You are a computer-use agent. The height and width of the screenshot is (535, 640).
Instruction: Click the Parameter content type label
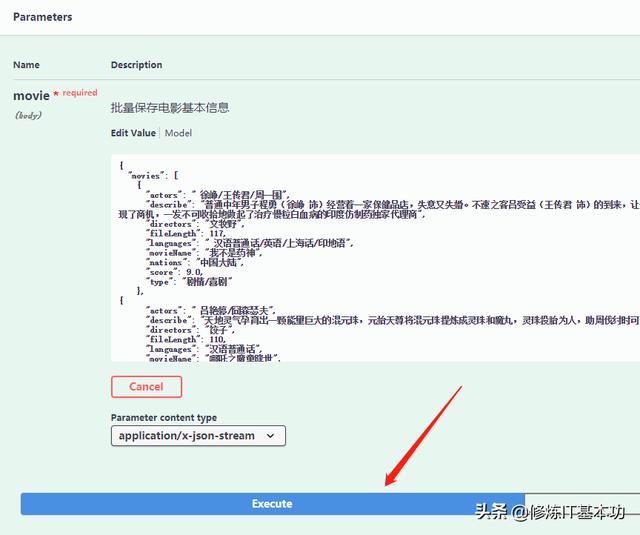pos(164,417)
